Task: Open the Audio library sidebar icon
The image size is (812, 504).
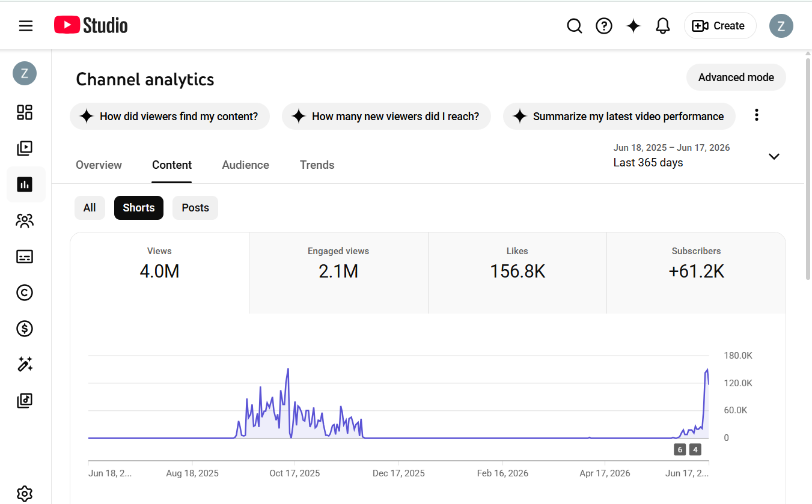Action: click(x=25, y=401)
